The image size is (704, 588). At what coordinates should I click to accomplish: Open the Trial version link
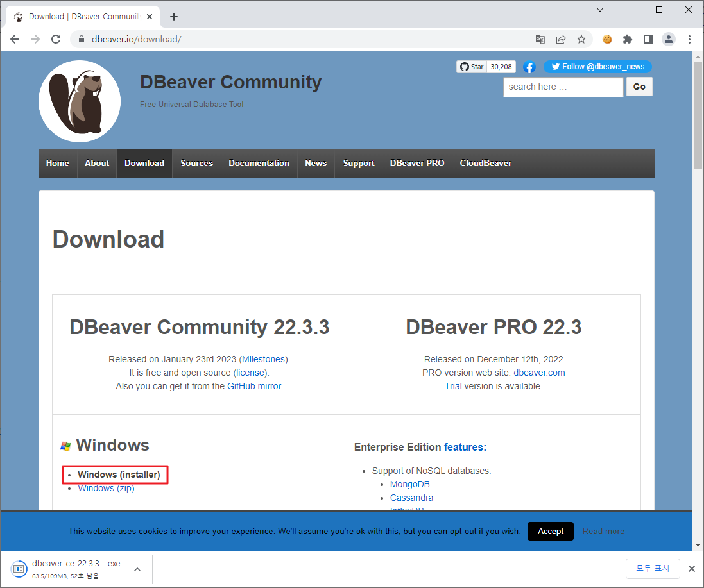click(453, 386)
